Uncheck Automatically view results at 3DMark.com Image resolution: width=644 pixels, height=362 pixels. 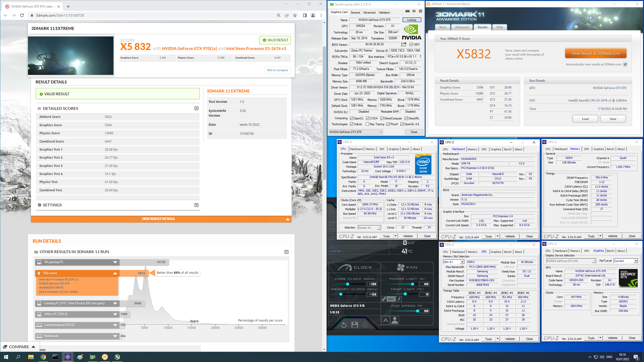(625, 64)
